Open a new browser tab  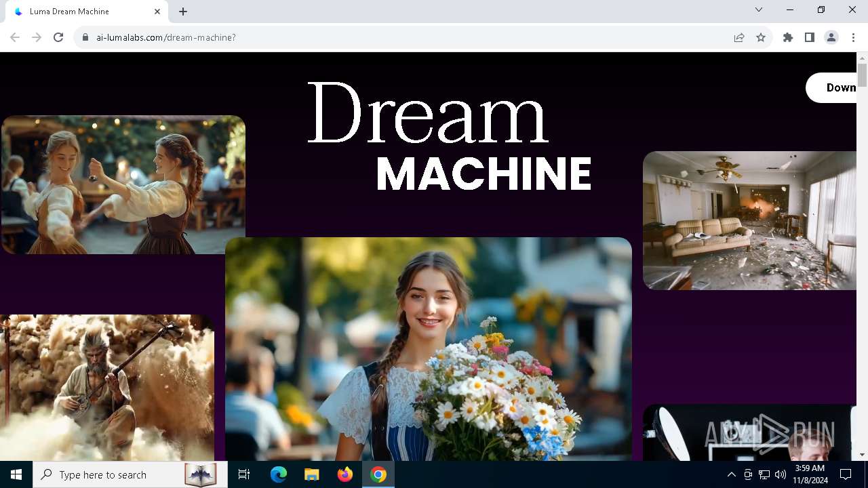pos(183,12)
